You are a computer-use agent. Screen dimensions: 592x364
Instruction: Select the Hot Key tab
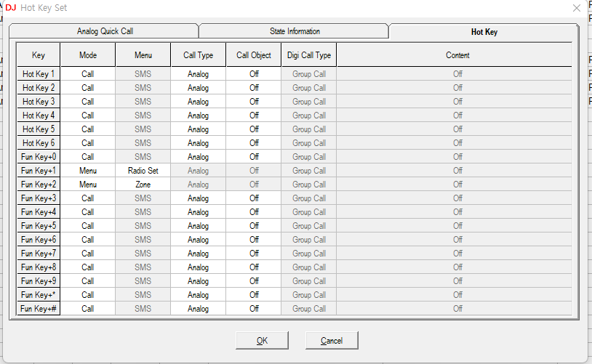tap(484, 32)
